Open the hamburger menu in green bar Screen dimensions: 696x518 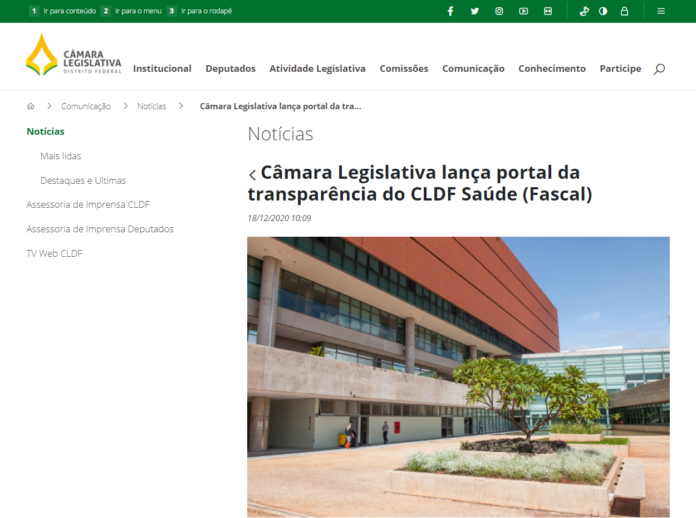pyautogui.click(x=661, y=11)
